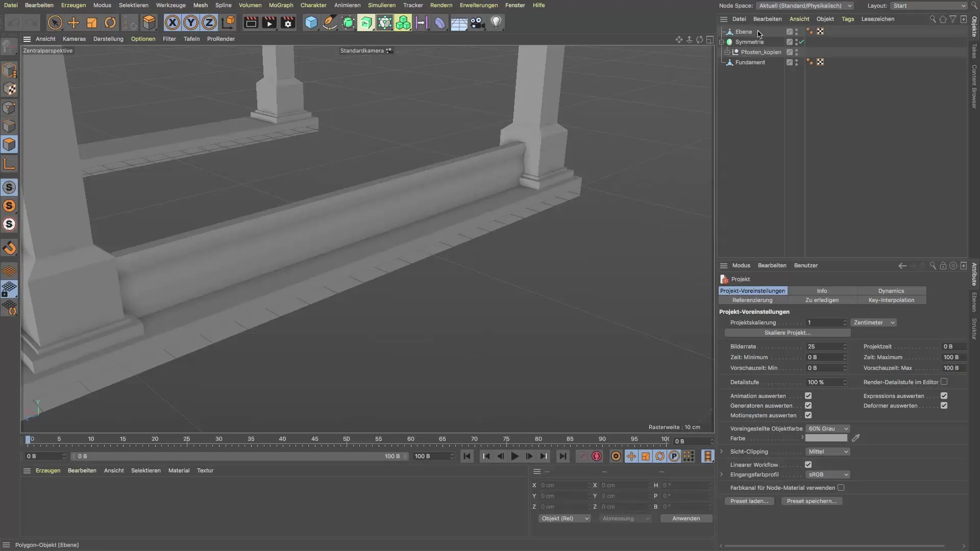Open the Node Space dropdown

(x=805, y=6)
